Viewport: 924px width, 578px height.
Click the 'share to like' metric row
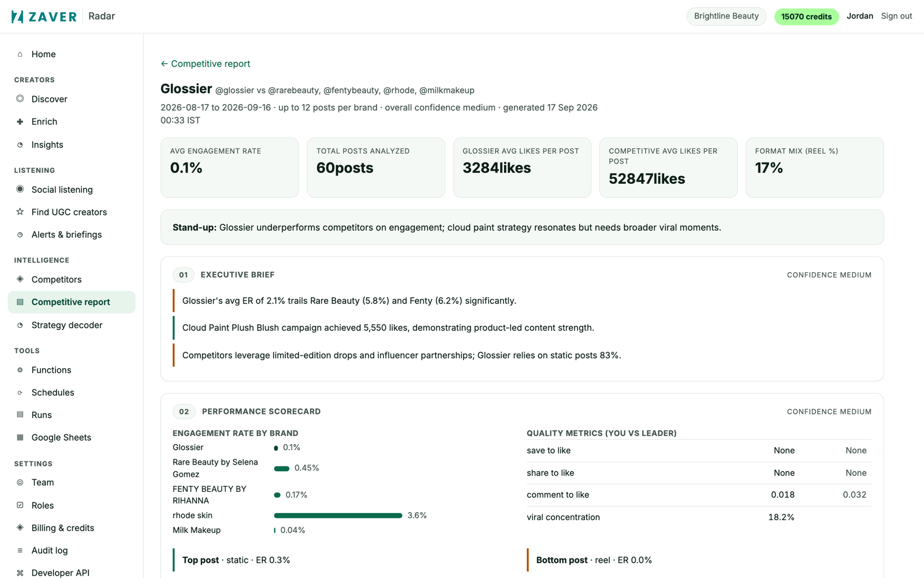[x=699, y=473]
